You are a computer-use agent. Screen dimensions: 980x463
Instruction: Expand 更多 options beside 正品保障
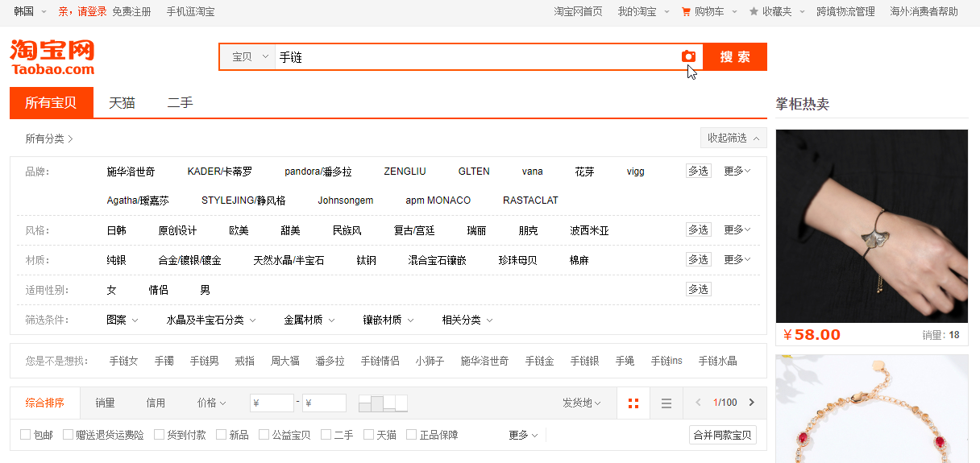click(x=523, y=435)
